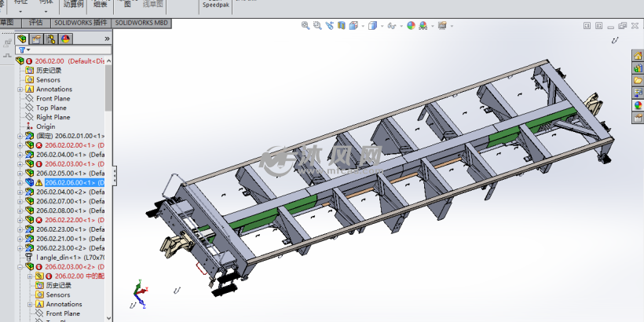
Task: Open Display Style dropdown arrow
Action: [382, 26]
